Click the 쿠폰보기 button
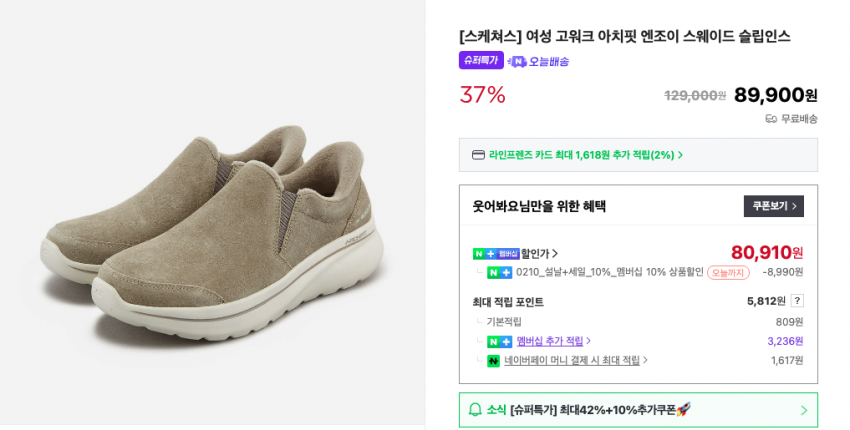The width and height of the screenshot is (850, 430). coord(774,206)
